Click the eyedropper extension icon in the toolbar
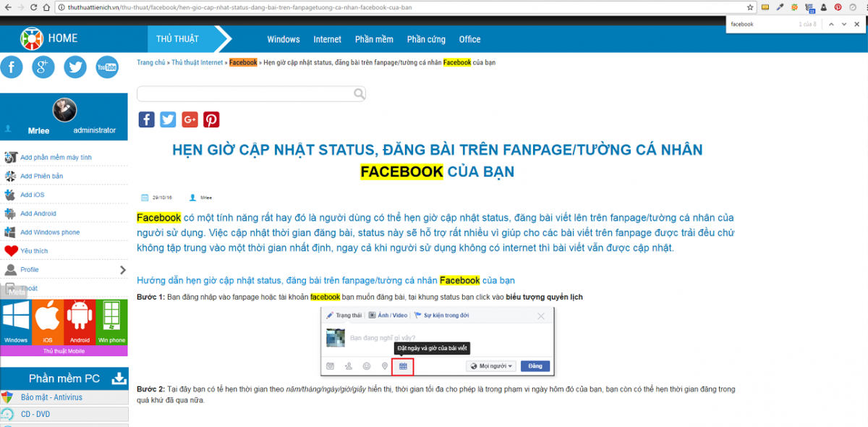Image resolution: width=868 pixels, height=427 pixels. [x=780, y=7]
